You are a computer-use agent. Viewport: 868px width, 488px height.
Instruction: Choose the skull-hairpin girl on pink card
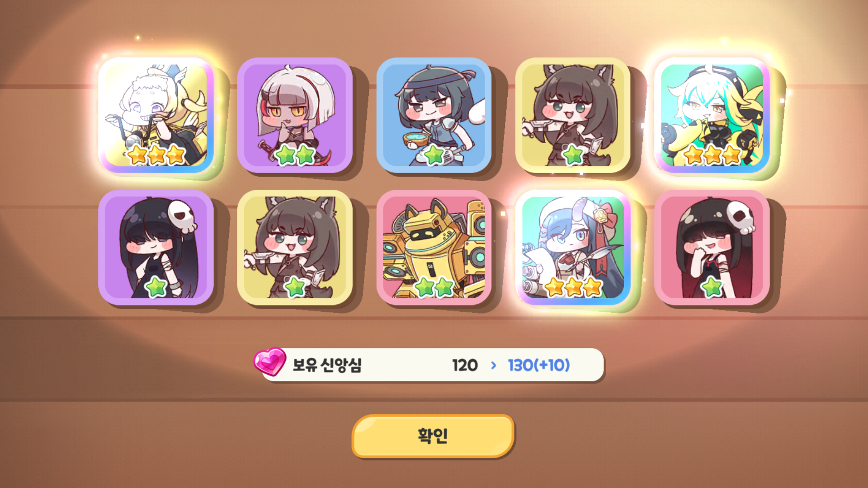click(x=712, y=248)
